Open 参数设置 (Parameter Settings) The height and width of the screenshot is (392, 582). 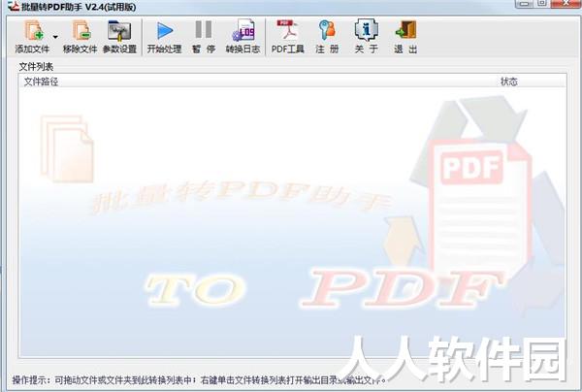coord(119,36)
